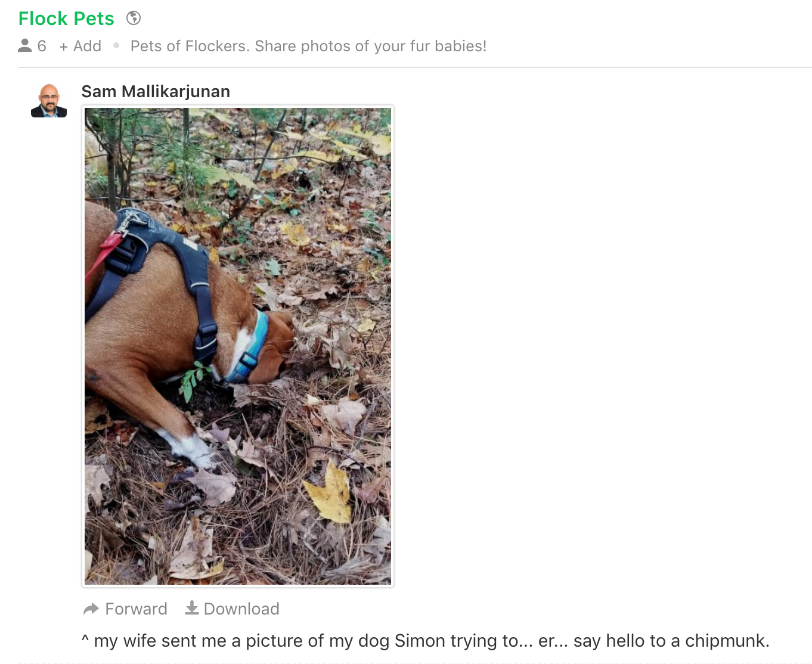Click the Download arrow icon

pyautogui.click(x=192, y=608)
